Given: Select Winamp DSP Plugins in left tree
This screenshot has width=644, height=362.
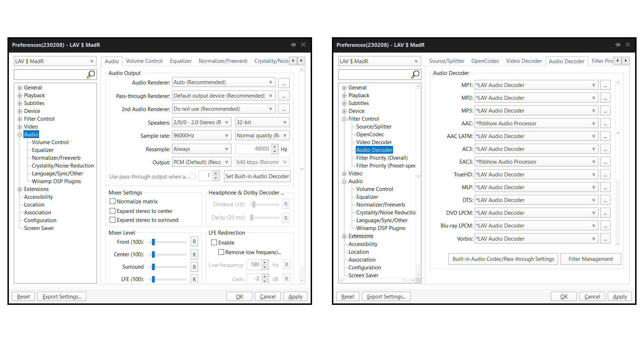Looking at the screenshot, I should [56, 181].
